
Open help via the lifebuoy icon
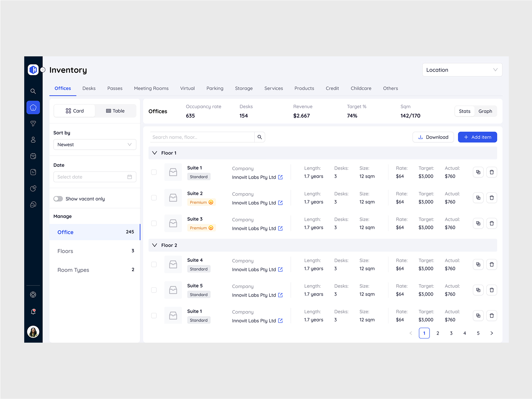point(33,294)
